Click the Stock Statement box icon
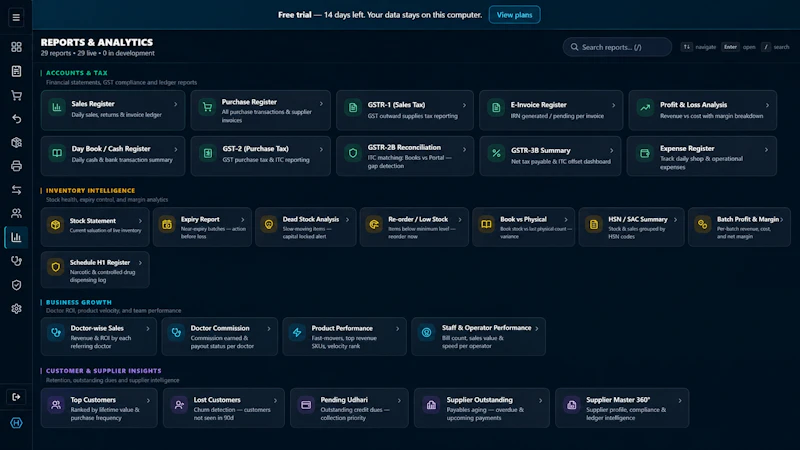This screenshot has height=450, width=800. tap(56, 224)
